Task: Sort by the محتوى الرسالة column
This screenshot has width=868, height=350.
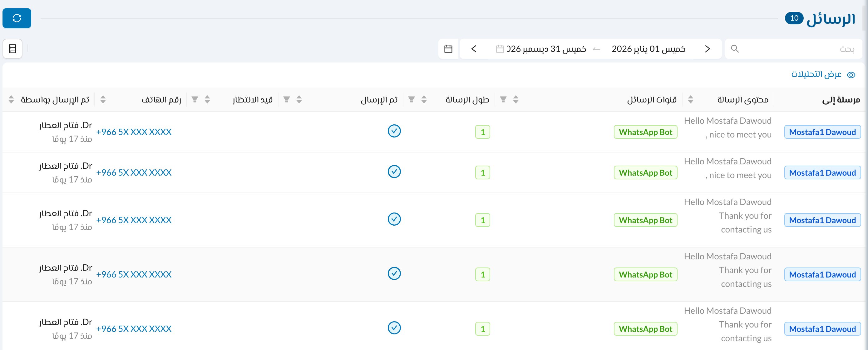Action: coord(690,99)
